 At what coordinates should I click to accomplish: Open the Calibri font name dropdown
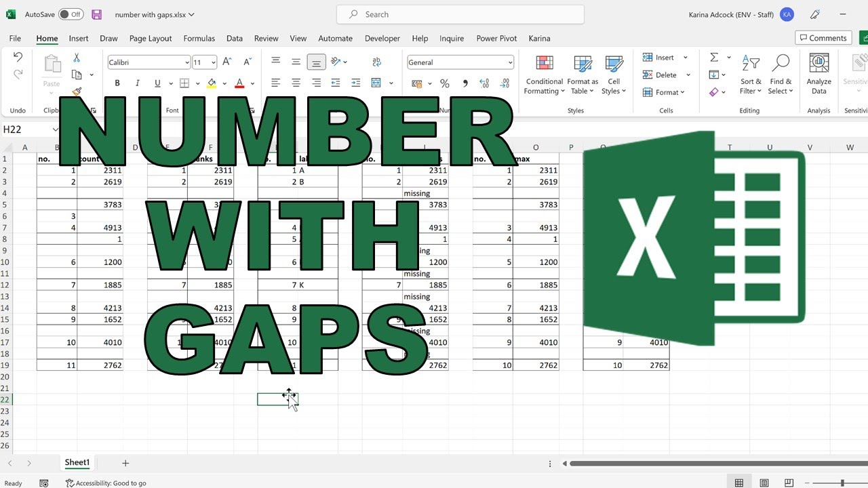point(186,62)
